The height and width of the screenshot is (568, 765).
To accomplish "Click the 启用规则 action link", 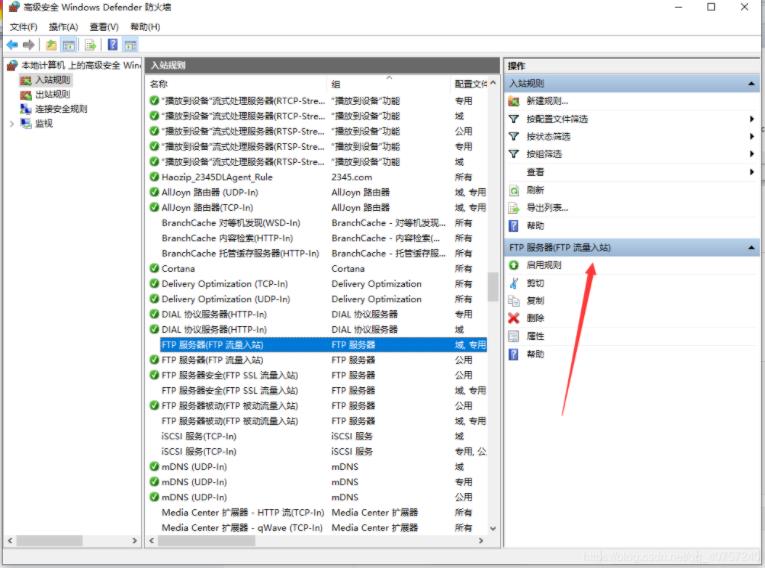I will pos(544,265).
